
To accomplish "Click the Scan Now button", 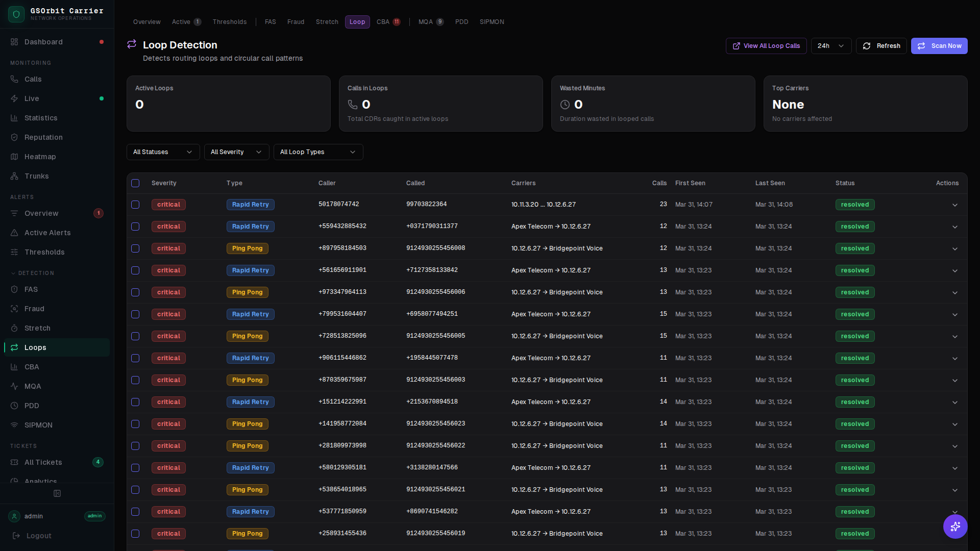I will coord(939,46).
